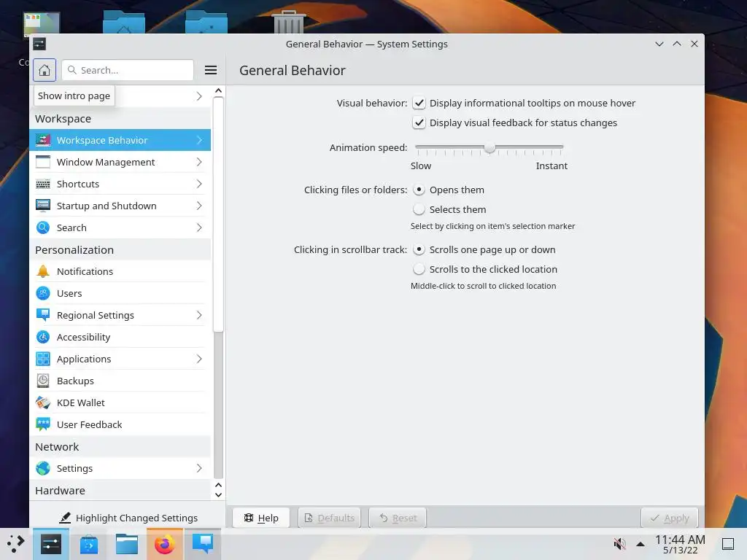Viewport: 747px width, 560px height.
Task: Open the hamburger menu icon
Action: coord(211,70)
